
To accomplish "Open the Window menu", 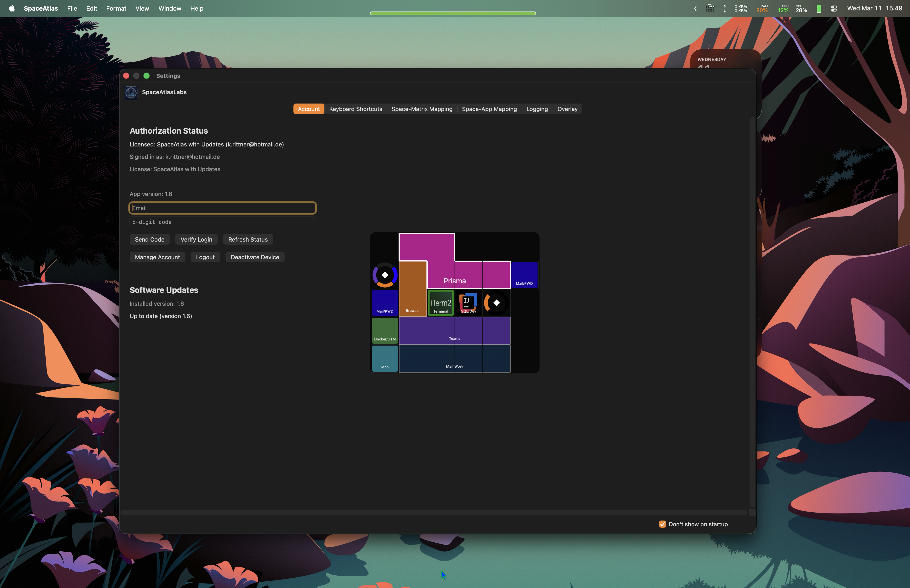I will click(170, 8).
